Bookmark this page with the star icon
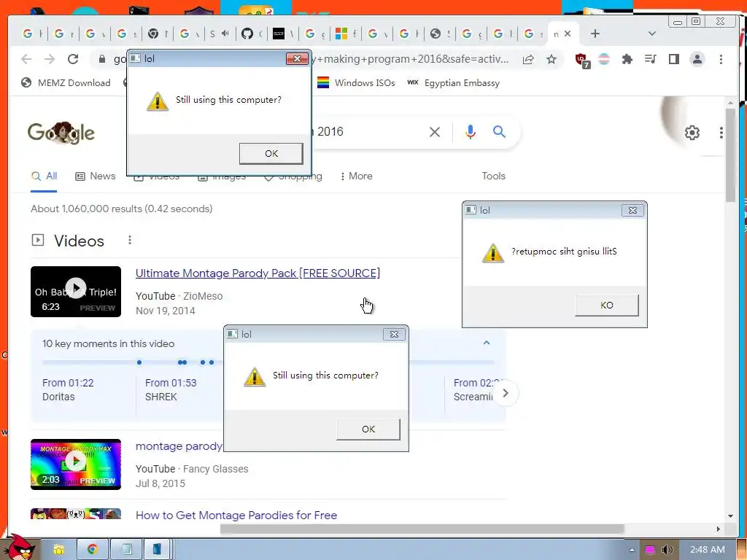 click(x=551, y=59)
